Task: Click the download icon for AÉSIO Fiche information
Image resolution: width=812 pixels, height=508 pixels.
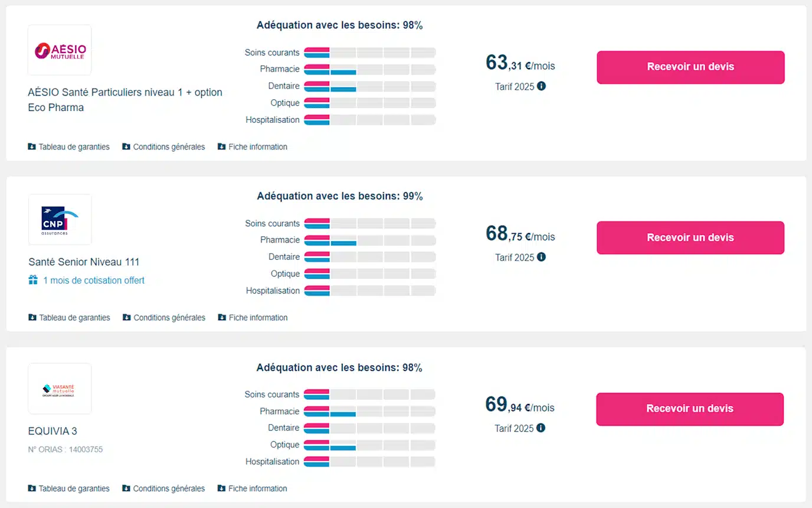Action: (x=221, y=146)
